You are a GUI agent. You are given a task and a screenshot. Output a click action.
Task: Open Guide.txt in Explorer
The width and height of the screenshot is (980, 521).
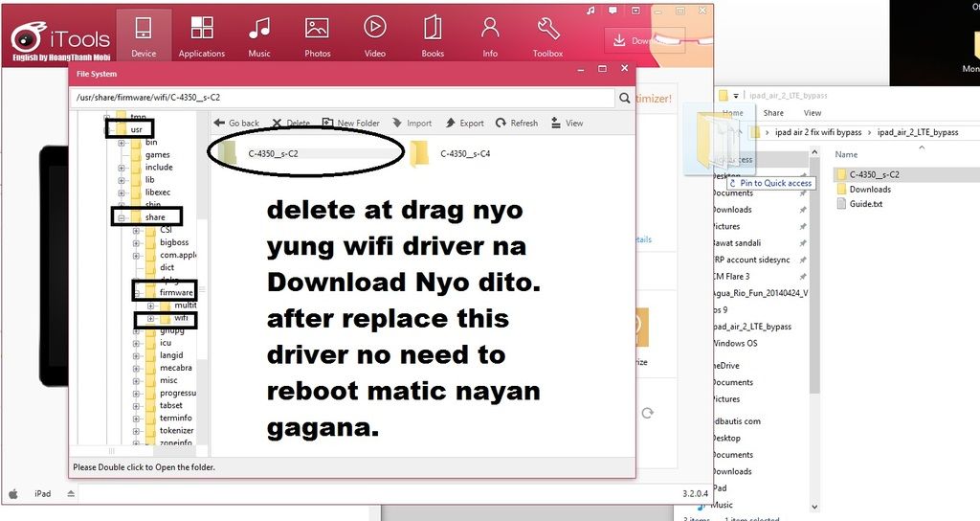coord(865,204)
